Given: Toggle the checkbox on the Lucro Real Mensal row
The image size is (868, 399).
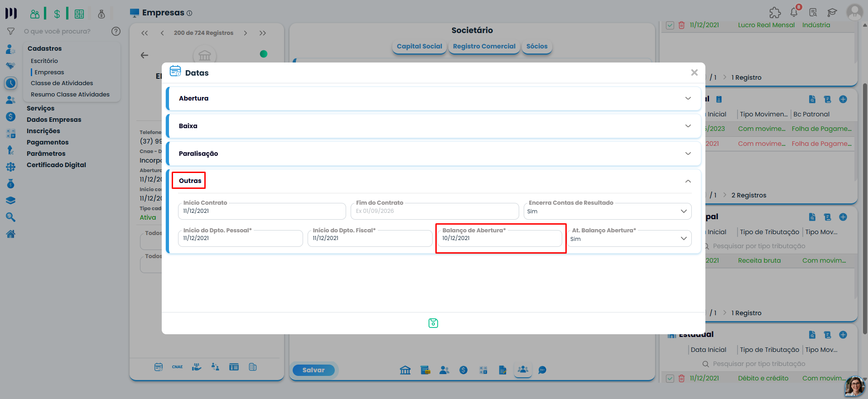Looking at the screenshot, I should click(x=670, y=25).
